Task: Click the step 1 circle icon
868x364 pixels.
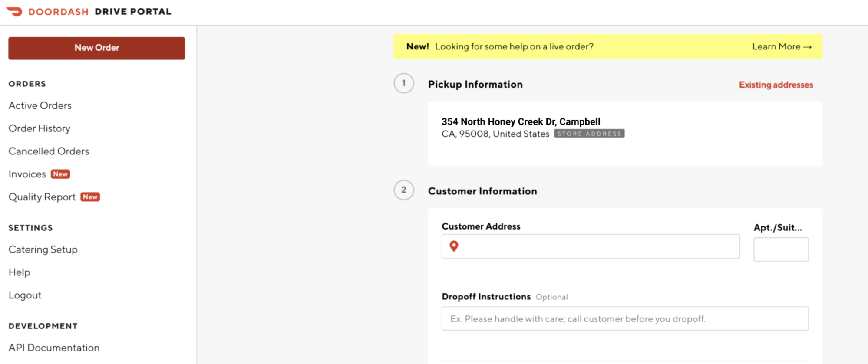Action: 404,83
